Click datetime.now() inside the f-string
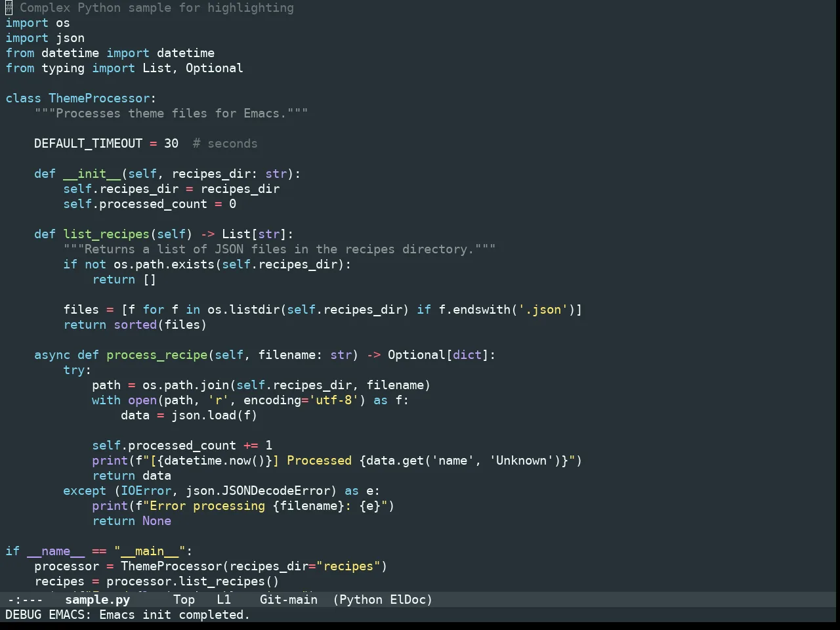The height and width of the screenshot is (630, 840). [215, 461]
